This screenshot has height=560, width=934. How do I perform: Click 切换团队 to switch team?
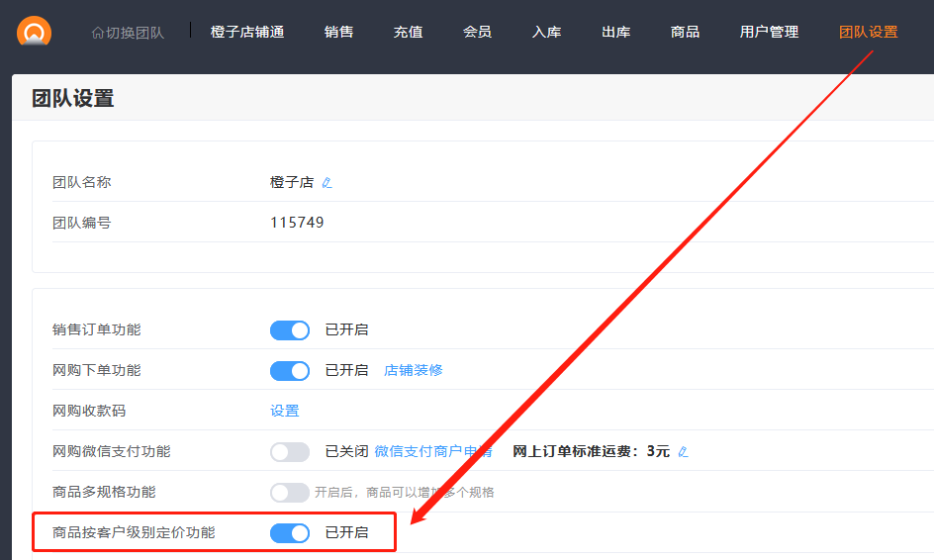[x=128, y=33]
